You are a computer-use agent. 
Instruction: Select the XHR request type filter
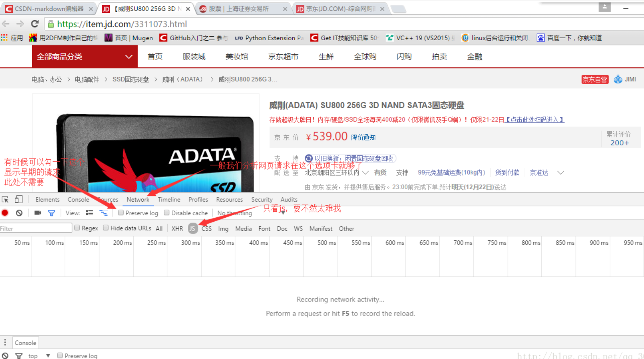coord(177,229)
